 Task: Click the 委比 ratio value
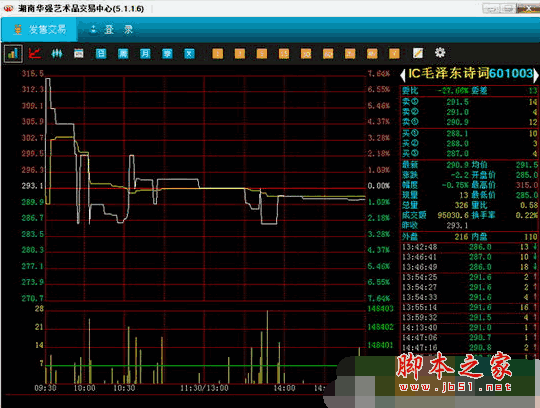tap(453, 91)
